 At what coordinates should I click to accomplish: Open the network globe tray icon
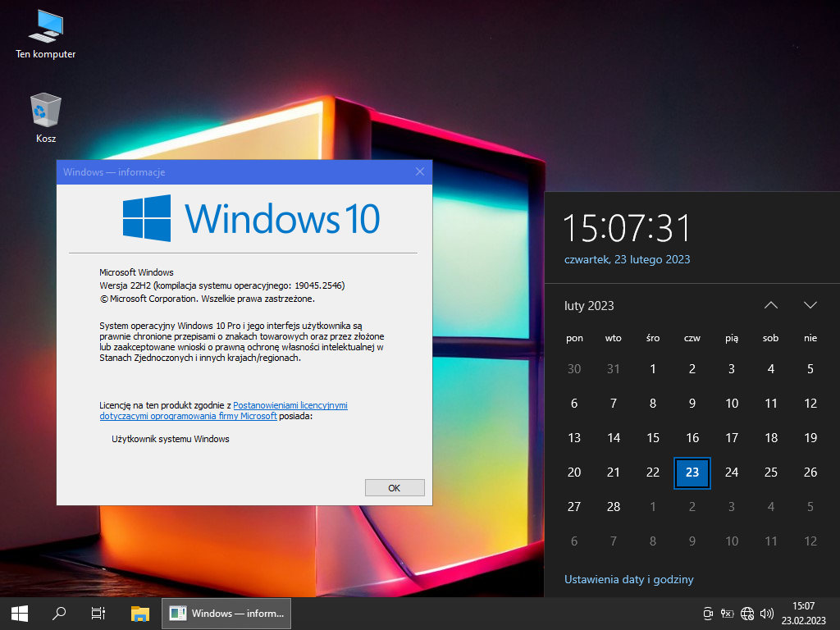[747, 614]
